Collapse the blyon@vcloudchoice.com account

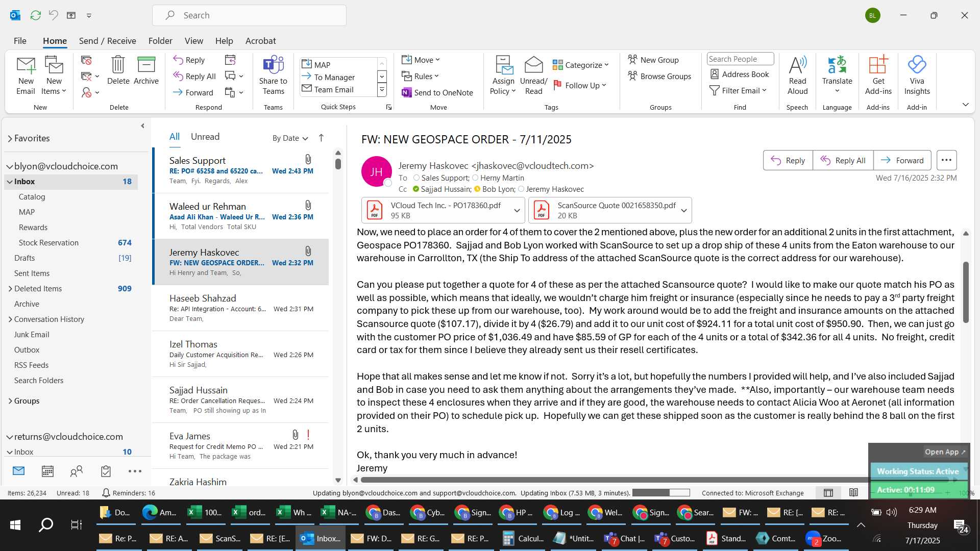[x=9, y=166]
